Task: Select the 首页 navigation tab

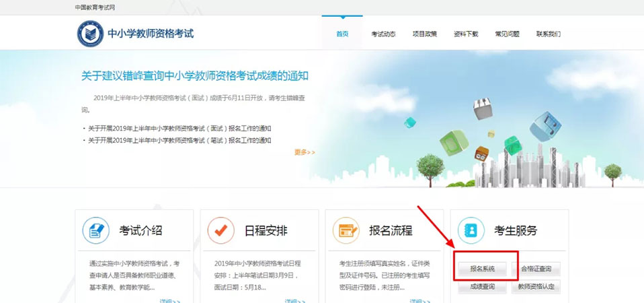Action: pyautogui.click(x=342, y=34)
